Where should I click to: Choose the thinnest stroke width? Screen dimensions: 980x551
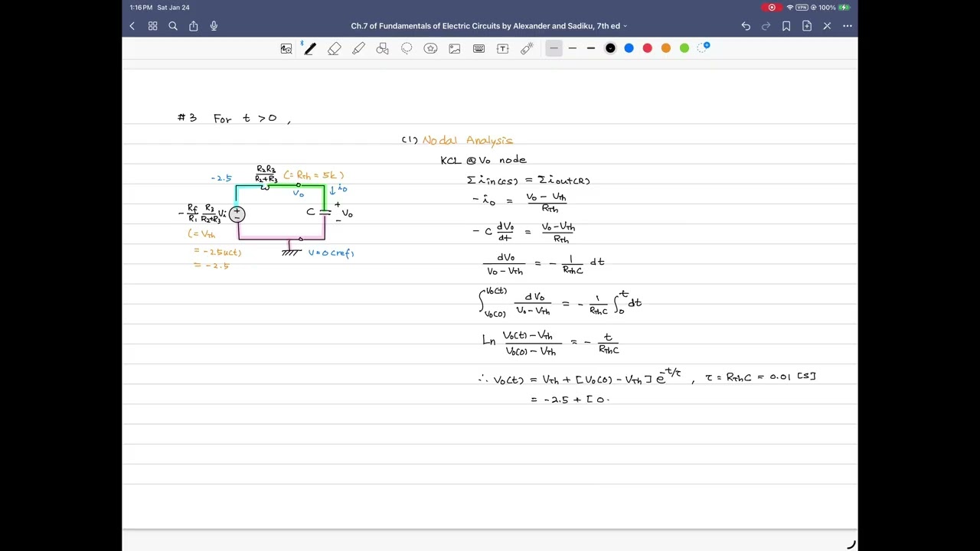(554, 48)
